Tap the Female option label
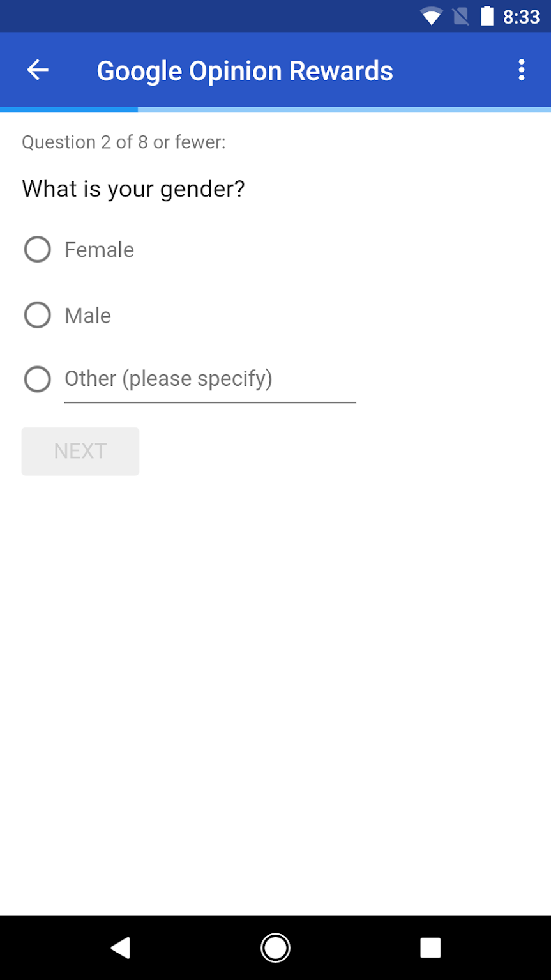Image resolution: width=551 pixels, height=980 pixels. click(x=99, y=250)
